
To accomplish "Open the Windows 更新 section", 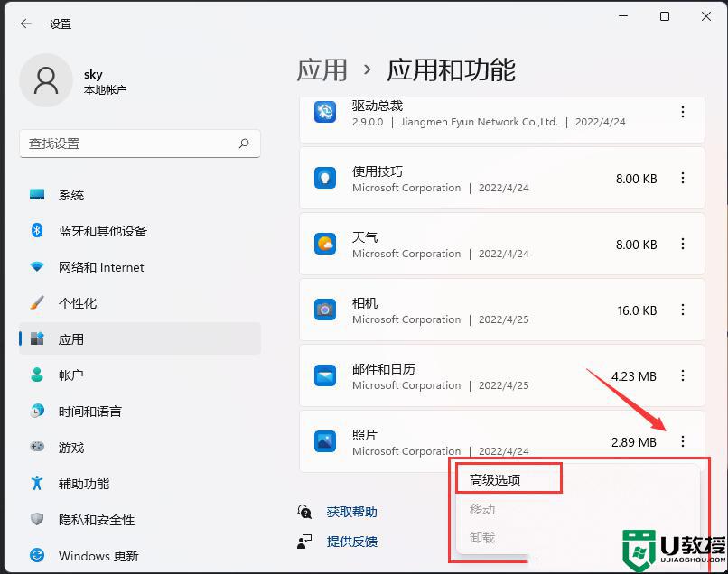I will pos(98,555).
